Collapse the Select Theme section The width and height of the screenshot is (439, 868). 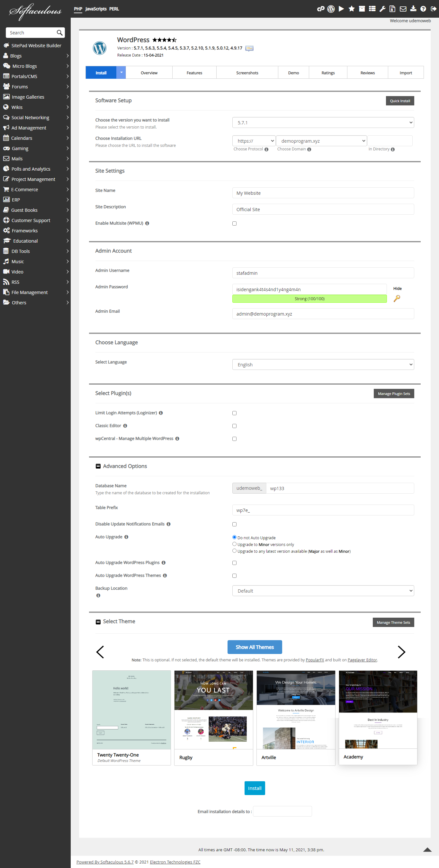tap(98, 622)
